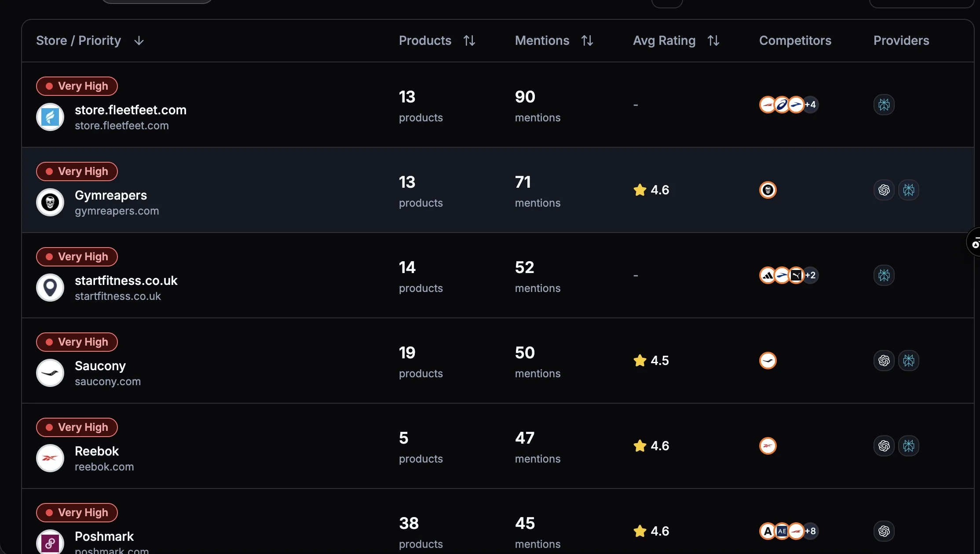This screenshot has width=980, height=554.
Task: Click Very High badge on Reebok row
Action: (x=77, y=427)
